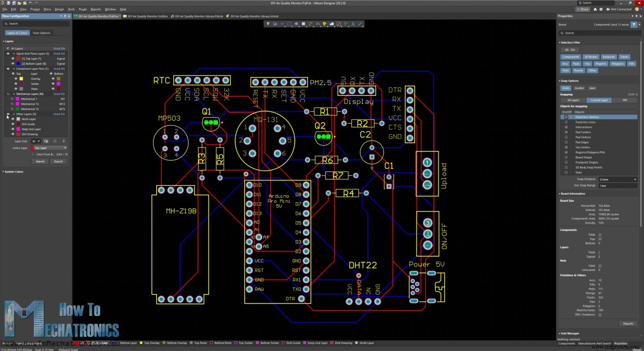Toggle the Track/Arcs Vertices snapping checkbox
The width and height of the screenshot is (644, 351).
tap(566, 117)
